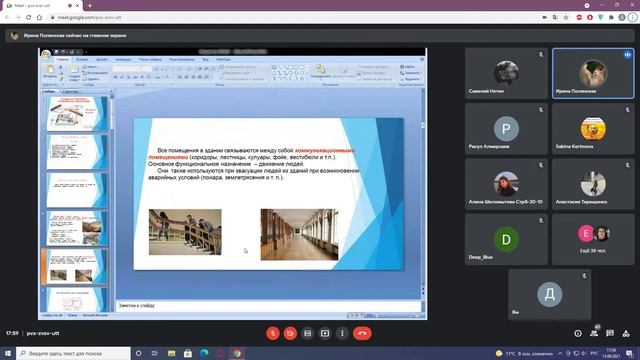This screenshot has height=360, width=640.
Task: Click the staircase photo on slide
Action: point(185,232)
